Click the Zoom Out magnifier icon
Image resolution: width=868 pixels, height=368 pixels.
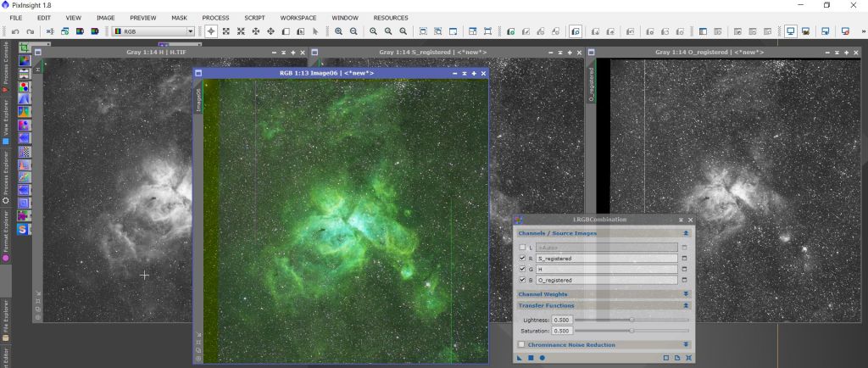353,31
